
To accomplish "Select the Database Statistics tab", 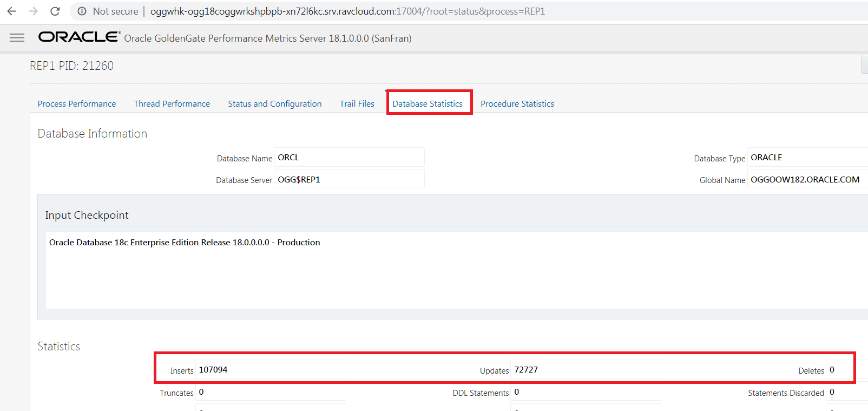I will [x=428, y=103].
